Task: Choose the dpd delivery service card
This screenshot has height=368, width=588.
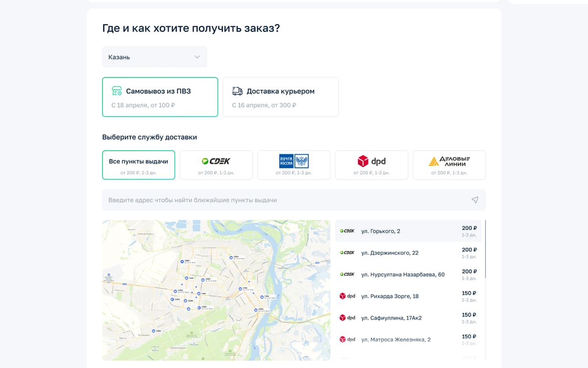Action: point(372,165)
